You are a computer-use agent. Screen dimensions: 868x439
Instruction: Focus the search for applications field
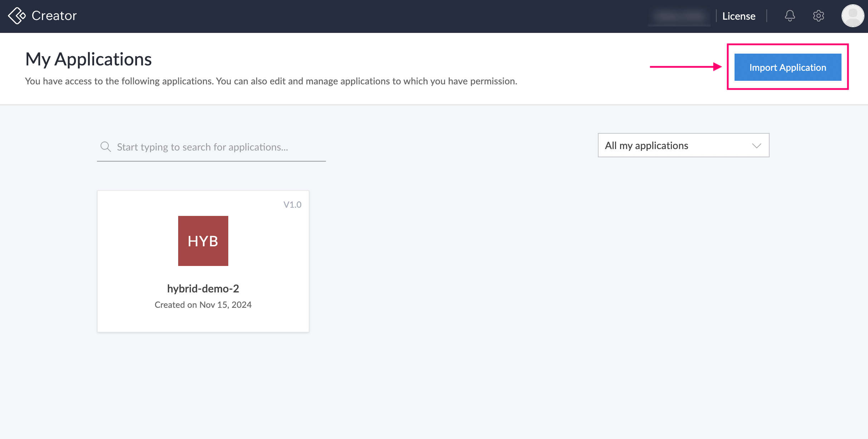pyautogui.click(x=215, y=147)
